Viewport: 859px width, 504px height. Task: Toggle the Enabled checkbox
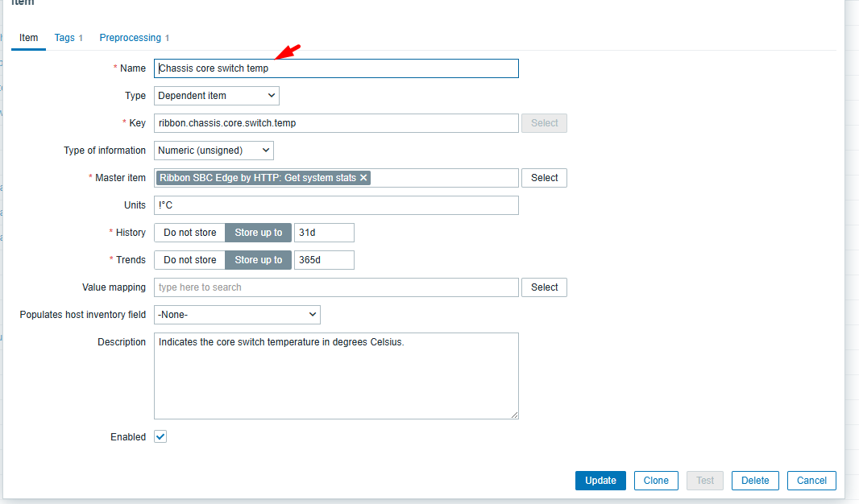[x=160, y=436]
